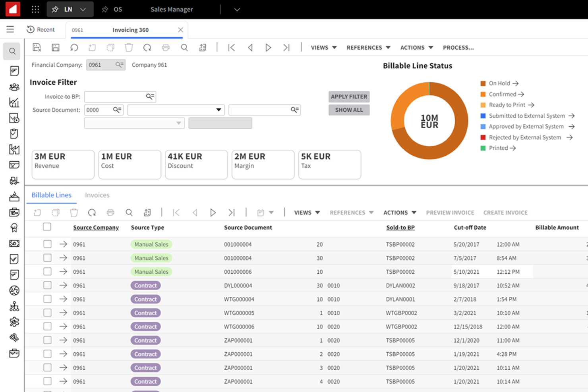Check the row for TSBP00002 dated 7/5/2017
Image resolution: width=588 pixels, height=392 pixels.
(x=47, y=258)
